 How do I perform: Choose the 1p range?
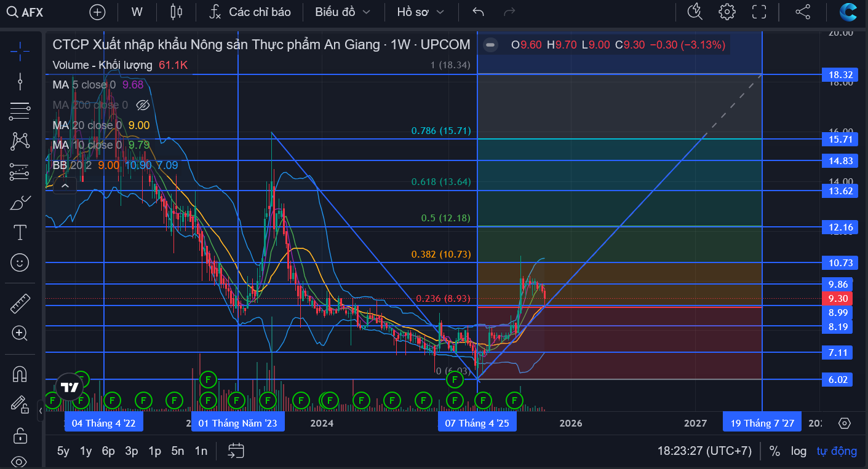(154, 451)
